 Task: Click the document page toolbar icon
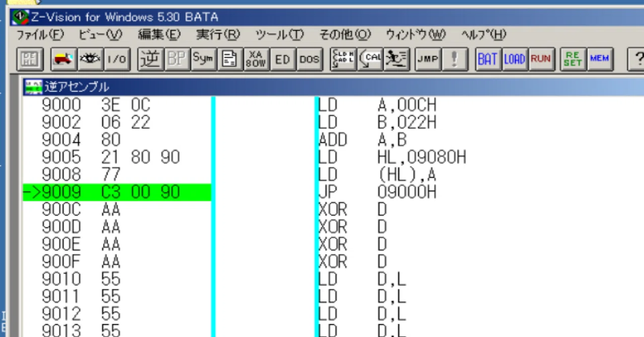click(x=230, y=59)
